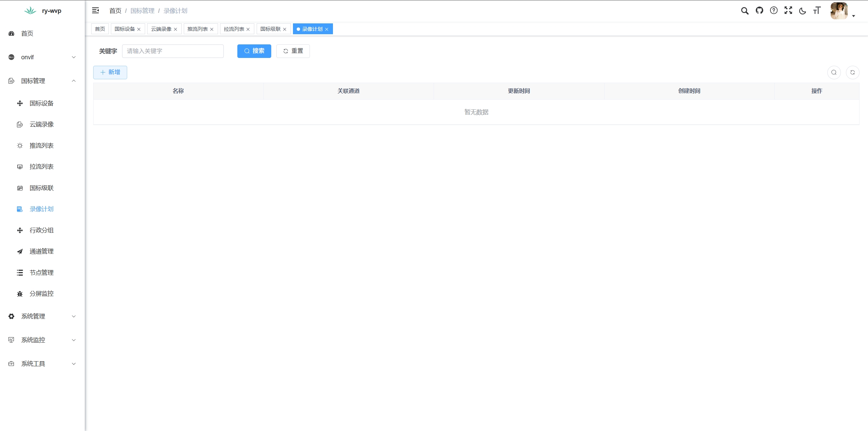Open the font size setting icon
This screenshot has height=431, width=868.
click(x=817, y=11)
